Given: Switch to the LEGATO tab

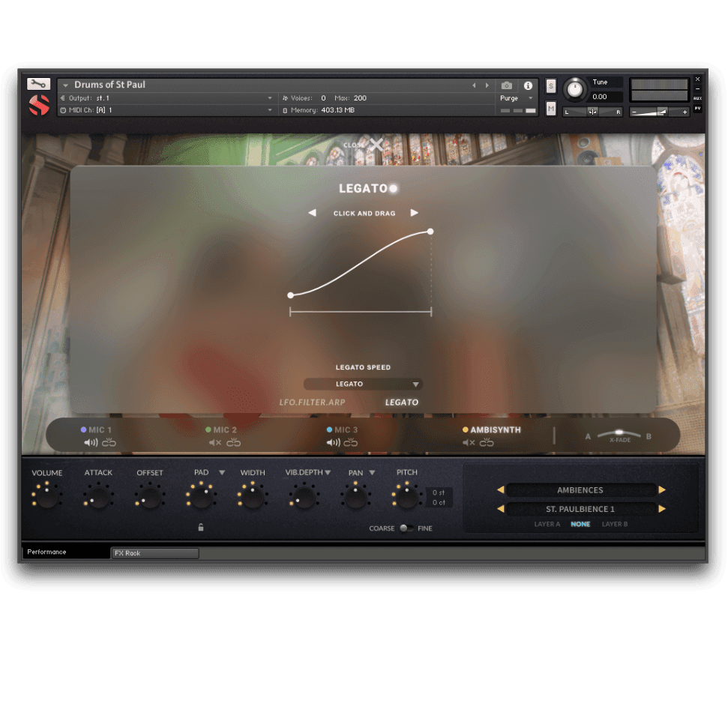Looking at the screenshot, I should point(402,402).
